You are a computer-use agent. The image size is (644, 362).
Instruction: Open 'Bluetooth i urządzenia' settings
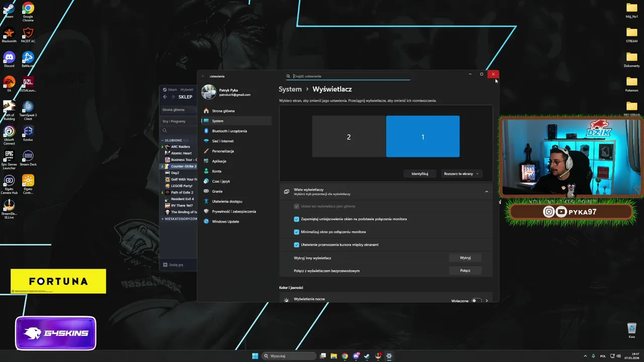(x=236, y=131)
